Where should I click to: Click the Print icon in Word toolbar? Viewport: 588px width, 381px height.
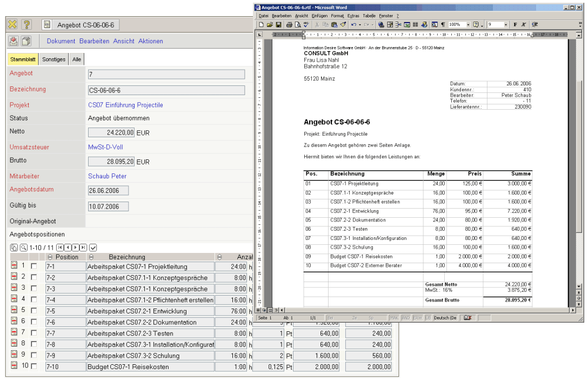click(289, 25)
